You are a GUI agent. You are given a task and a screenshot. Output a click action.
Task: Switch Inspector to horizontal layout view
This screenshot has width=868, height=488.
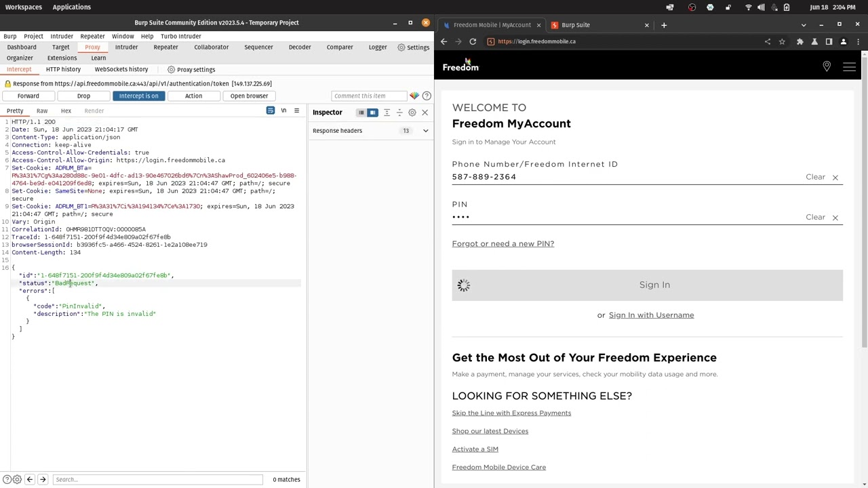coord(361,113)
